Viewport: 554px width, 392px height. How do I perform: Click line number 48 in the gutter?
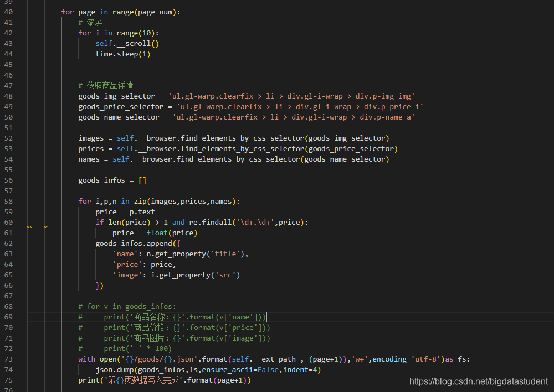(8, 96)
